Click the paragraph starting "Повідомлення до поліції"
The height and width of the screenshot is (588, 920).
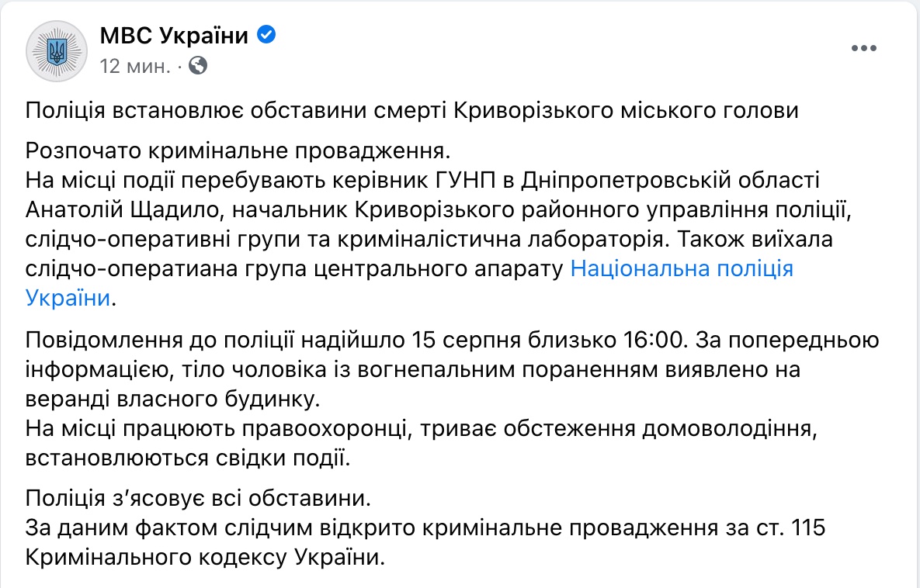click(453, 369)
